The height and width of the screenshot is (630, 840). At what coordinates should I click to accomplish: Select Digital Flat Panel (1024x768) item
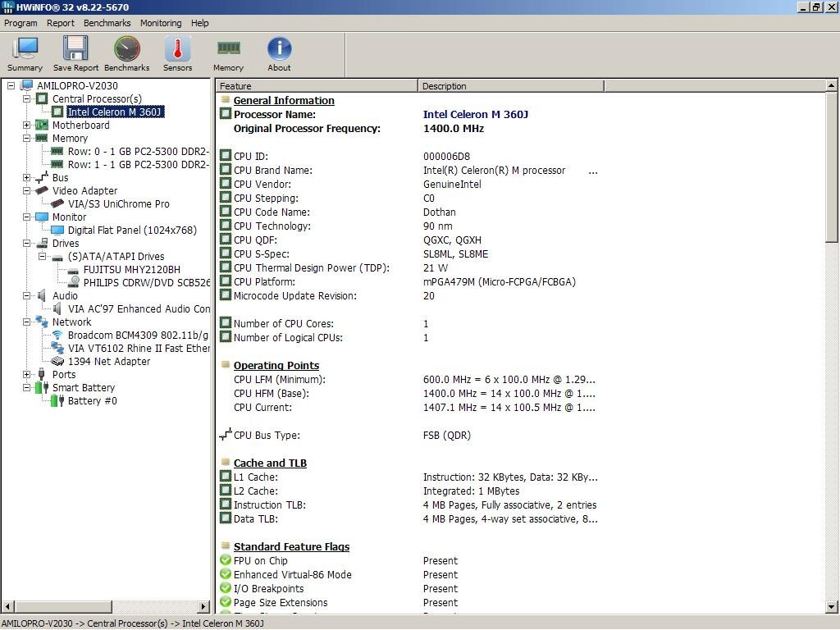pyautogui.click(x=132, y=231)
